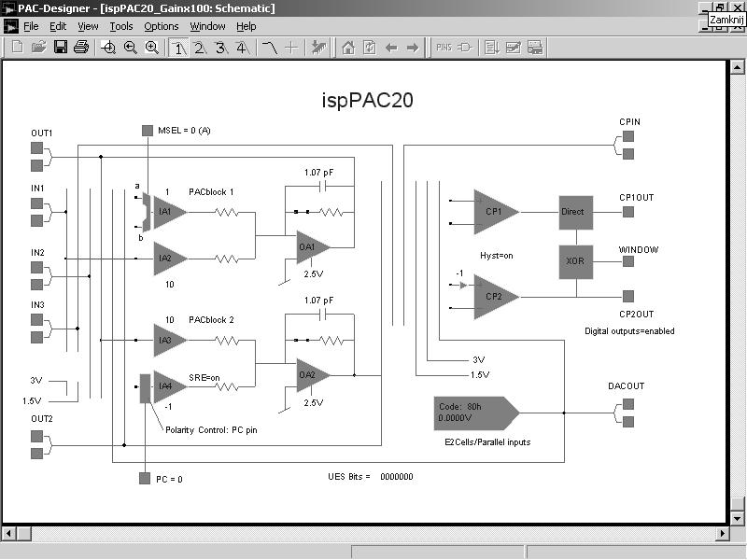
Task: Click the IA2 amplifier triangle
Action: point(170,259)
